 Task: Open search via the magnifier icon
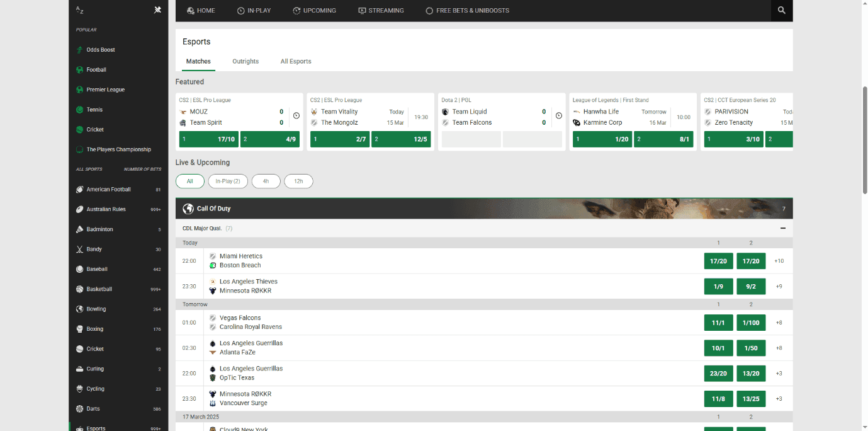coord(781,10)
